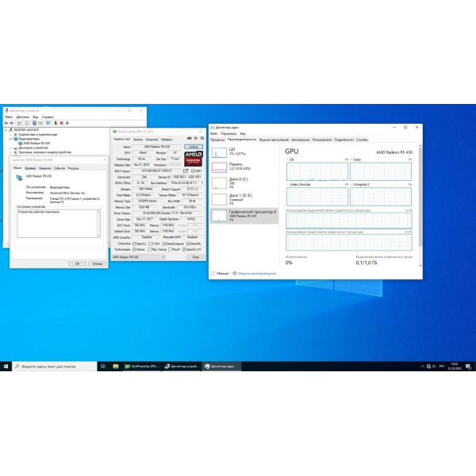The width and height of the screenshot is (476, 476).
Task: Click the Task Manager vertical scrollbar
Action: coord(420,205)
